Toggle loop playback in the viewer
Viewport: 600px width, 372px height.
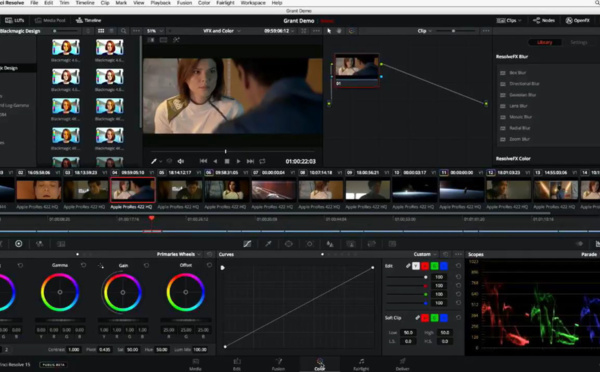pyautogui.click(x=262, y=162)
